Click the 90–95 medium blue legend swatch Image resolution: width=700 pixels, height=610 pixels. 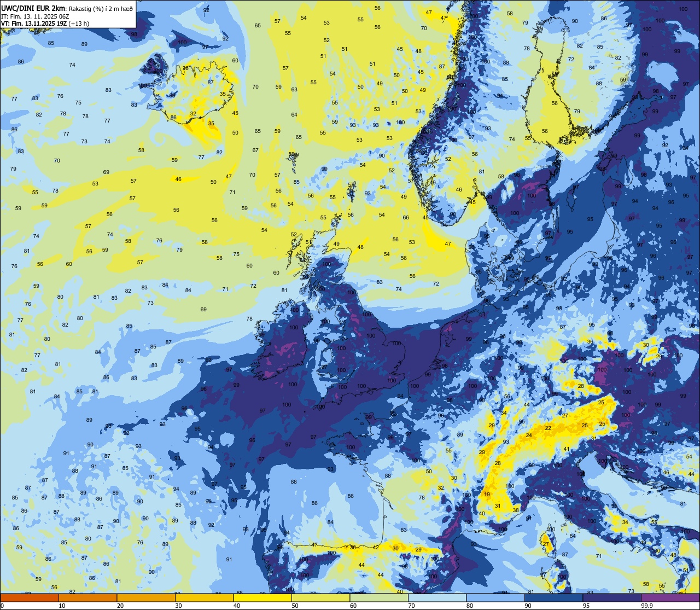click(553, 597)
